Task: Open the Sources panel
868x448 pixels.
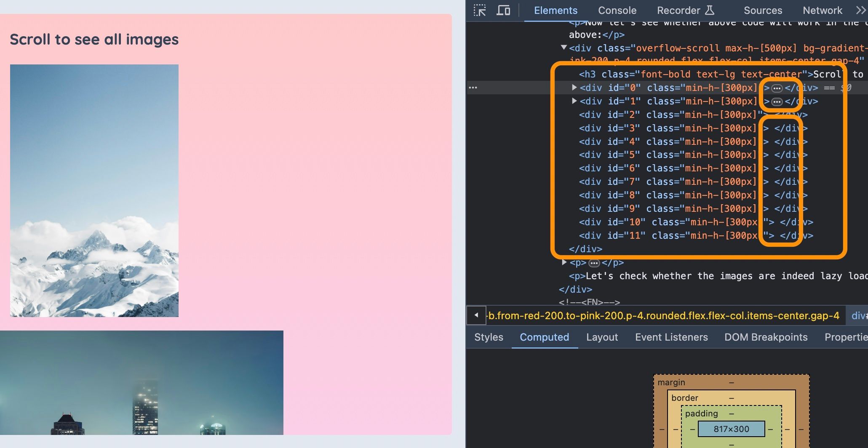Action: coord(762,10)
